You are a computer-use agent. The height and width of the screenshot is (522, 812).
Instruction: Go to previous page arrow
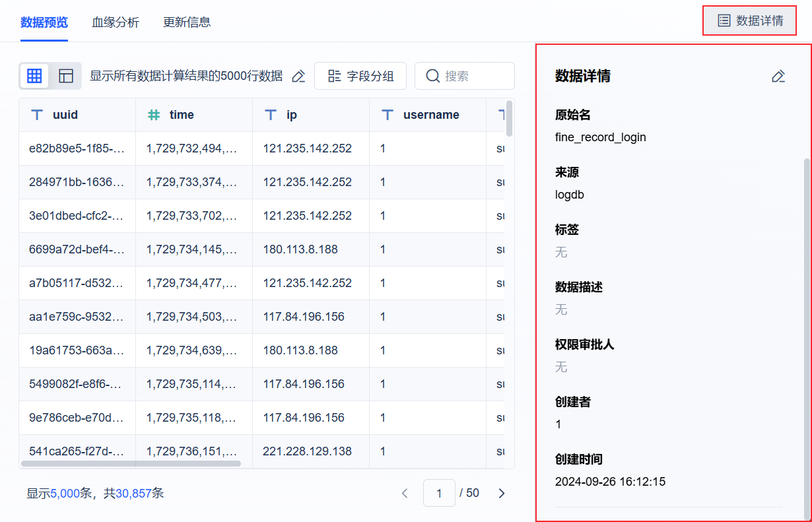[x=405, y=493]
